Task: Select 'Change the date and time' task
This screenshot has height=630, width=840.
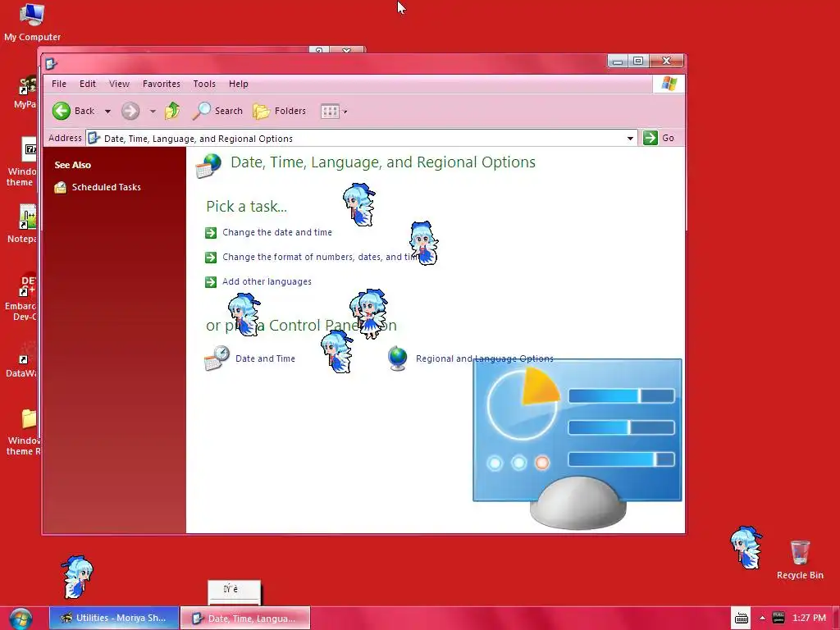Action: click(x=277, y=232)
